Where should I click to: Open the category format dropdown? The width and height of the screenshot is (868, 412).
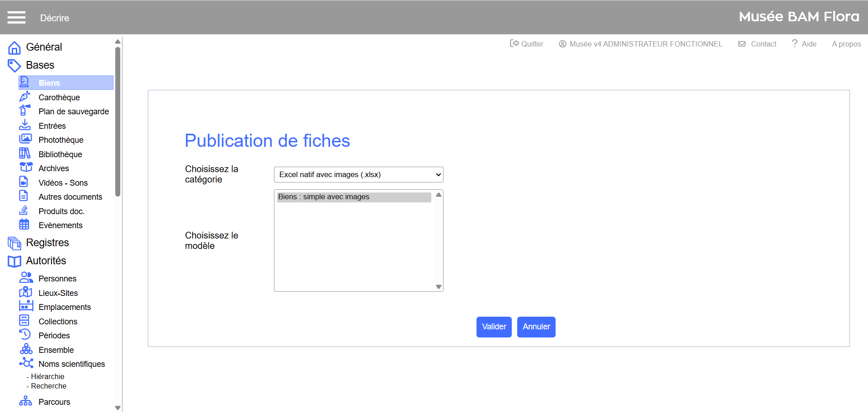click(358, 175)
